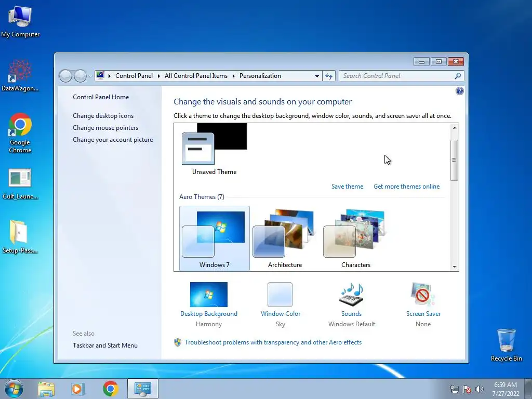Open the Sounds settings icon

(352, 295)
